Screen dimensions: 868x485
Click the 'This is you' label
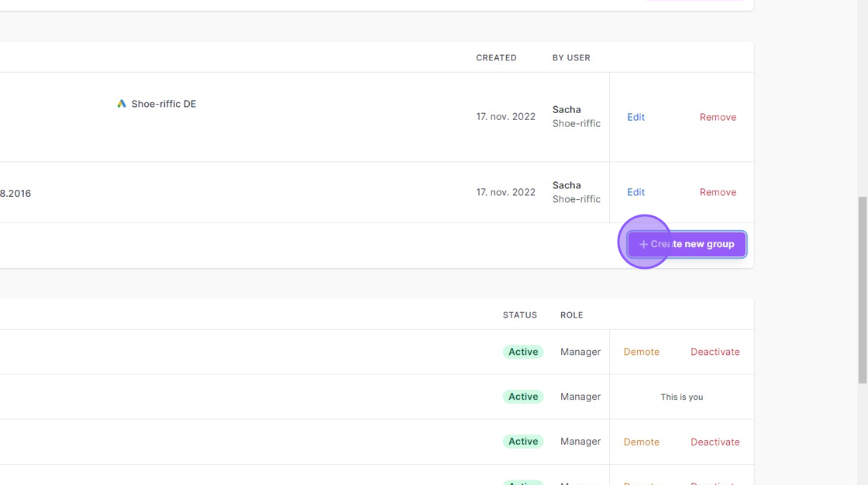point(681,397)
